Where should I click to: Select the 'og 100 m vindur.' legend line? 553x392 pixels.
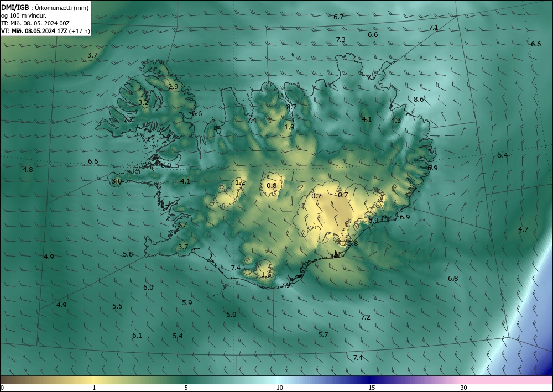point(24,15)
